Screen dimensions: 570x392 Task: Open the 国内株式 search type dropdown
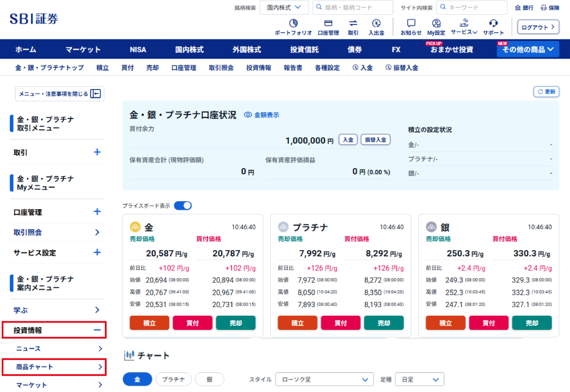[x=284, y=7]
